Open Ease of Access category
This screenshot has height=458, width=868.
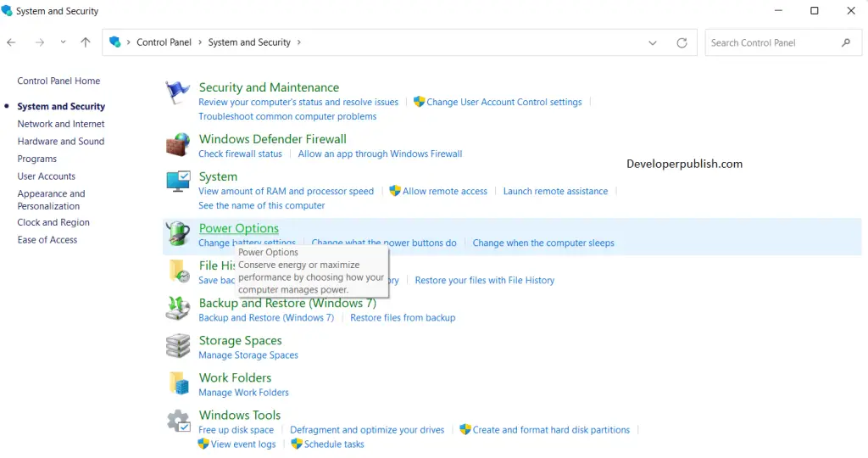point(47,240)
